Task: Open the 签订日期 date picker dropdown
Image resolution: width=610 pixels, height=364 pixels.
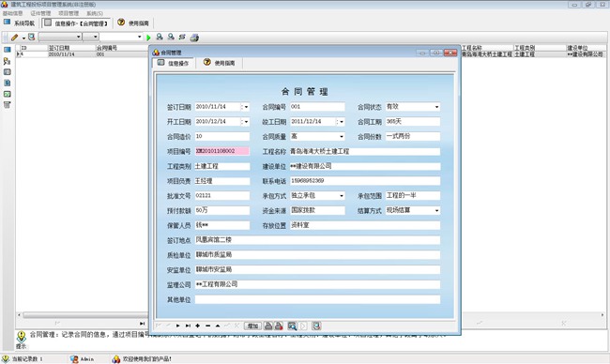Action: point(247,107)
